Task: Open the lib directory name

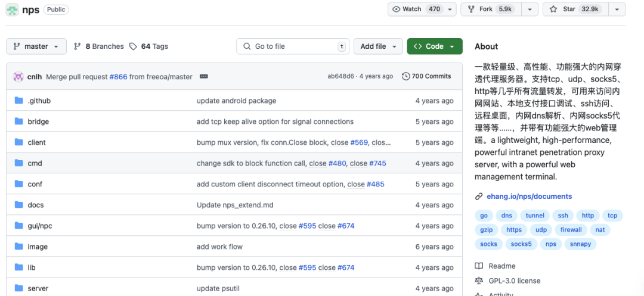Action: point(32,268)
